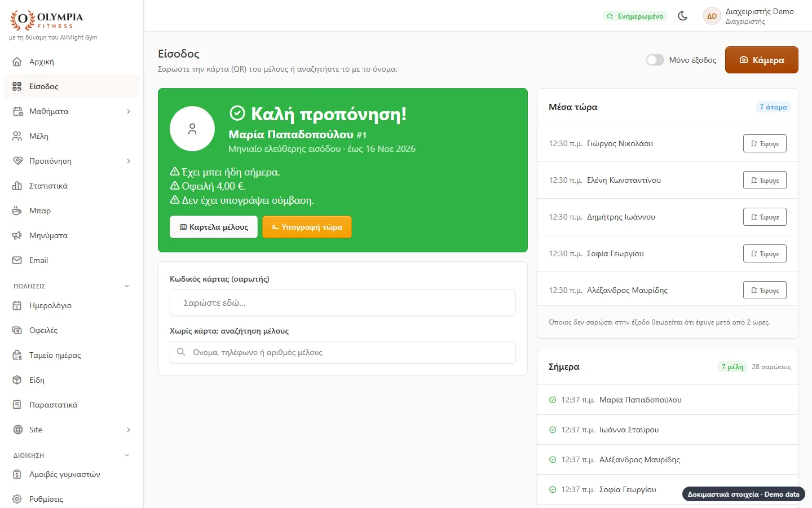The width and height of the screenshot is (812, 508).
Task: Click the calendar-clock icon next to Μαθήματα
Action: [17, 111]
